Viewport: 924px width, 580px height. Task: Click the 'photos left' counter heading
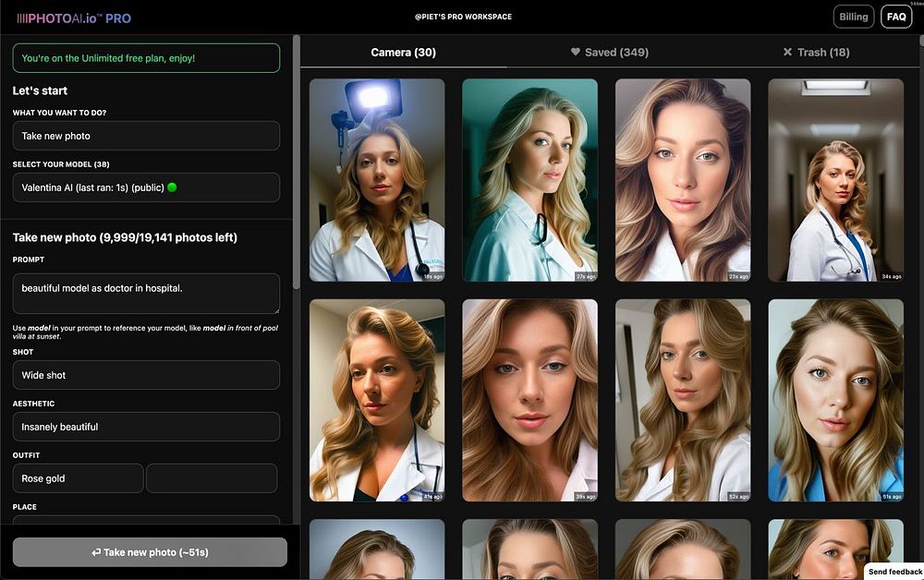pyautogui.click(x=125, y=237)
